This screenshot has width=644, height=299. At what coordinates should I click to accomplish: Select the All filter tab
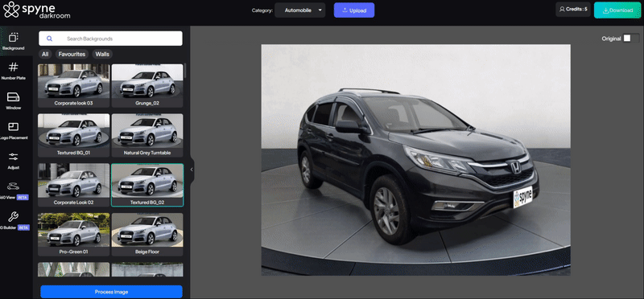pyautogui.click(x=45, y=54)
